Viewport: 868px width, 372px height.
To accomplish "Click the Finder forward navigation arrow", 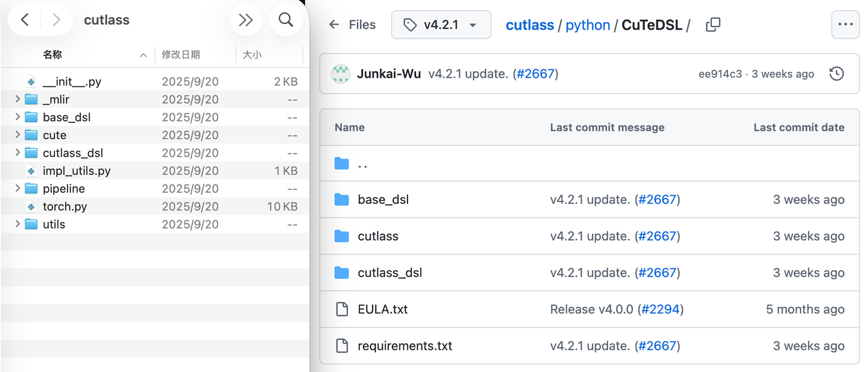I will [x=56, y=20].
